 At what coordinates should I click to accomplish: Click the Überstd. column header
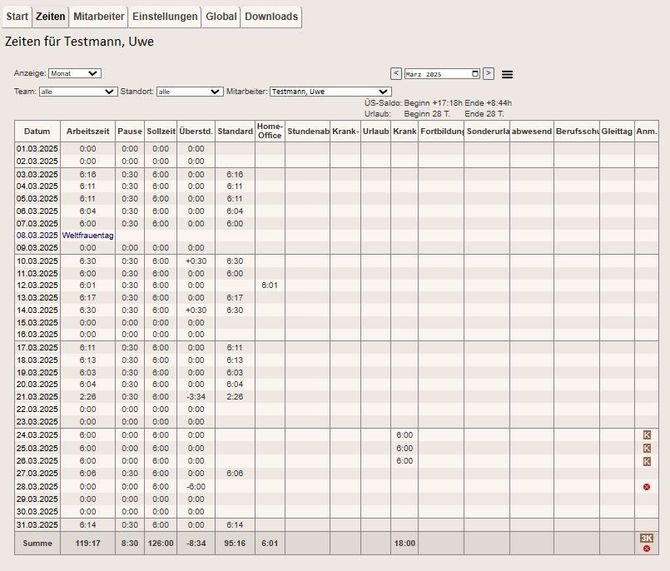(x=196, y=131)
